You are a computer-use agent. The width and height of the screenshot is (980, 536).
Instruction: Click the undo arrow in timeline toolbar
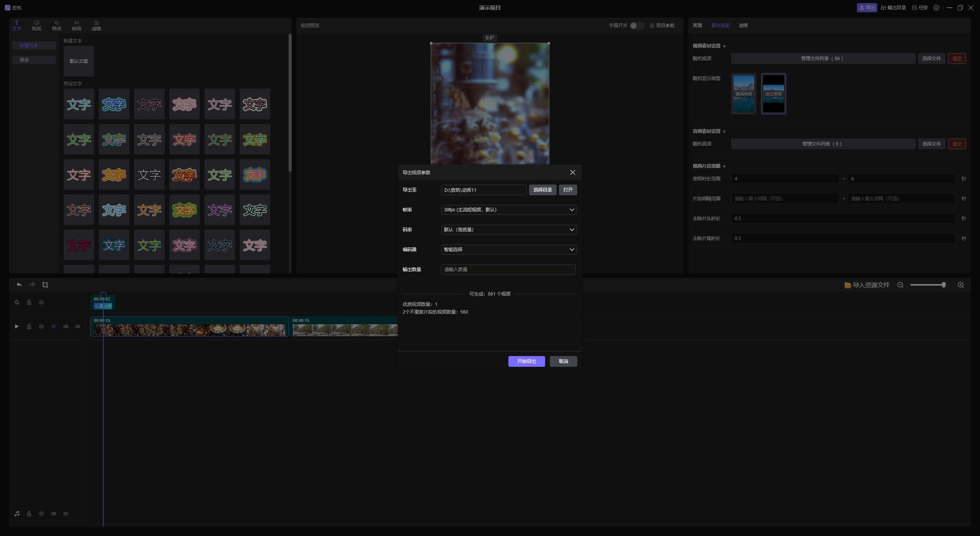[x=19, y=285]
